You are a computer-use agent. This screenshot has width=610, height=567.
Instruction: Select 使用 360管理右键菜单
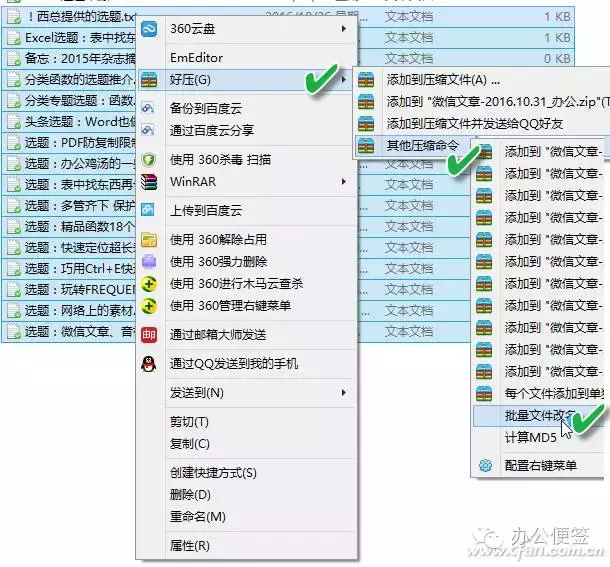(230, 306)
